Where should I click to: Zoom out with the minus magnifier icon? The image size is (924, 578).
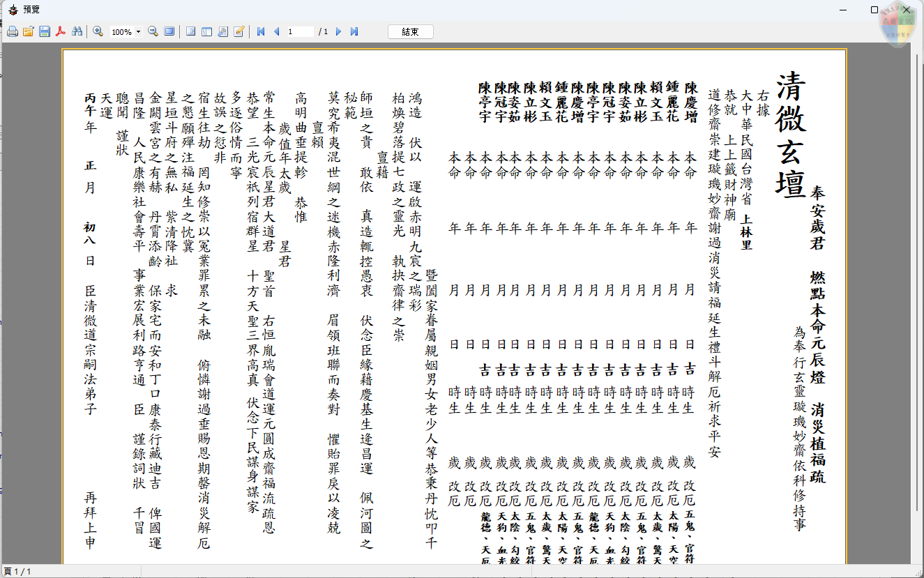tap(153, 32)
